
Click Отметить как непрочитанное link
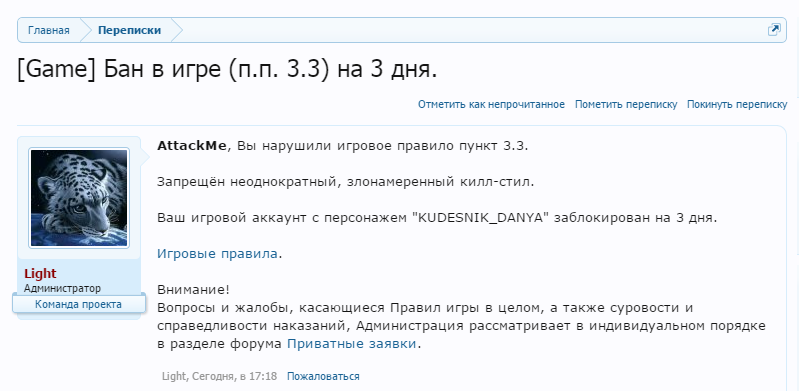(x=491, y=105)
